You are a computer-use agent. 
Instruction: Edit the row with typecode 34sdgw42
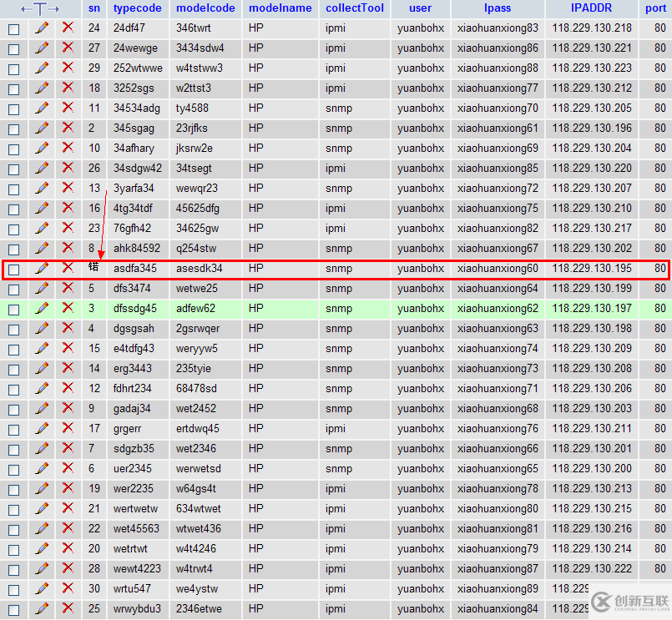pos(42,168)
